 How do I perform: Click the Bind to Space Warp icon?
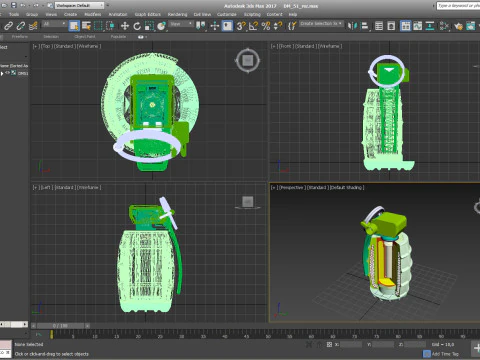[x=33, y=26]
